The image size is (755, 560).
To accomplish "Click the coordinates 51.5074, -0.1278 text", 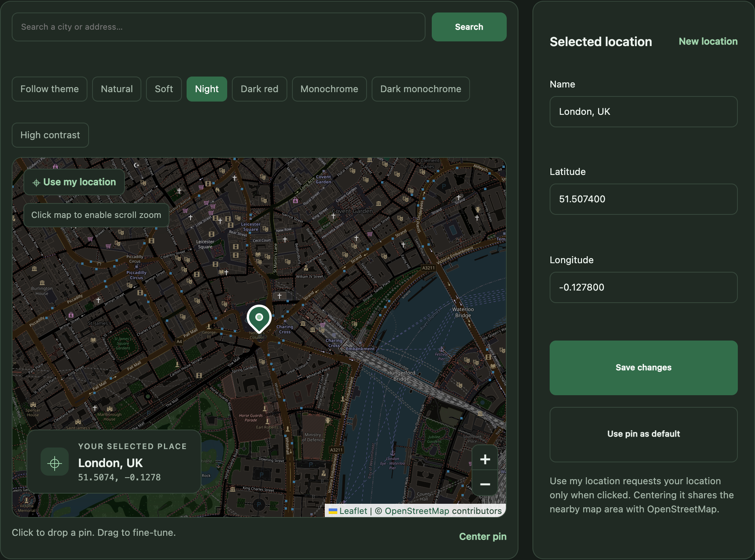I will tap(119, 477).
